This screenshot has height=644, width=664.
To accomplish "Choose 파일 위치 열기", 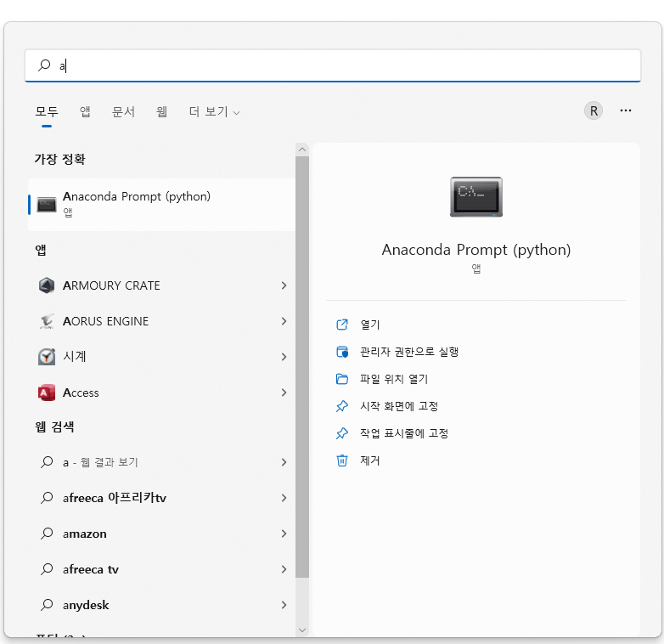I will click(394, 379).
